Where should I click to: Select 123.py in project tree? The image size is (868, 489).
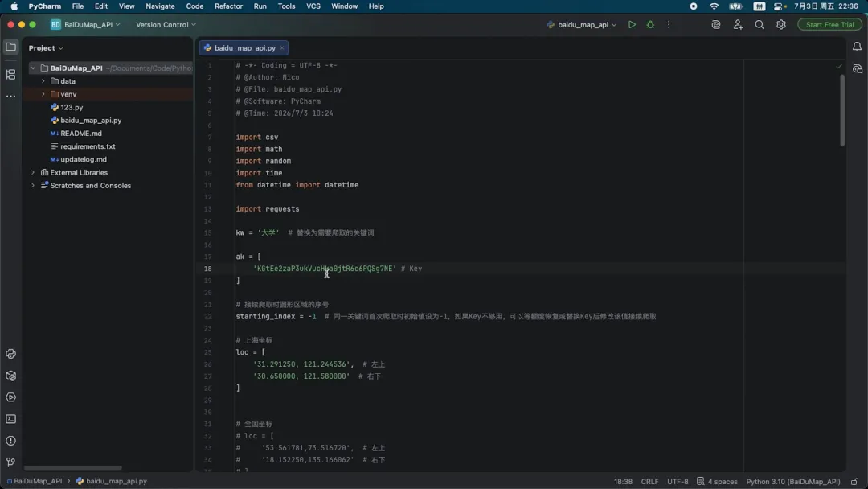[x=72, y=107]
